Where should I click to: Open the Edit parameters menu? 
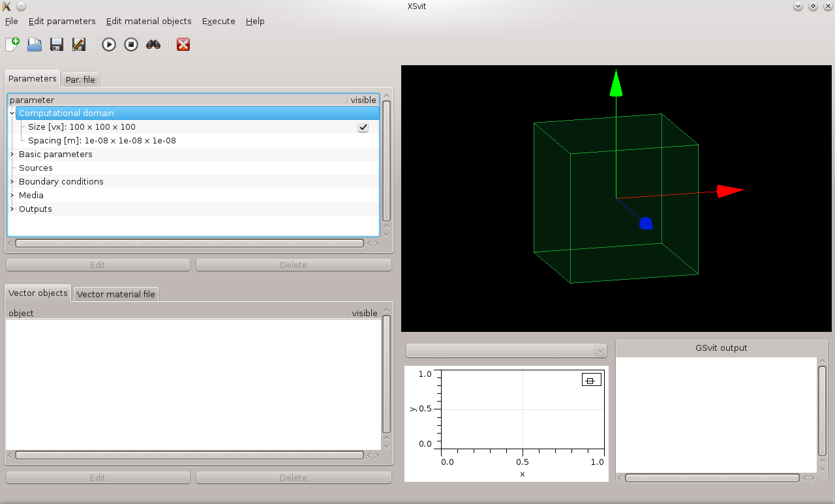(x=62, y=21)
